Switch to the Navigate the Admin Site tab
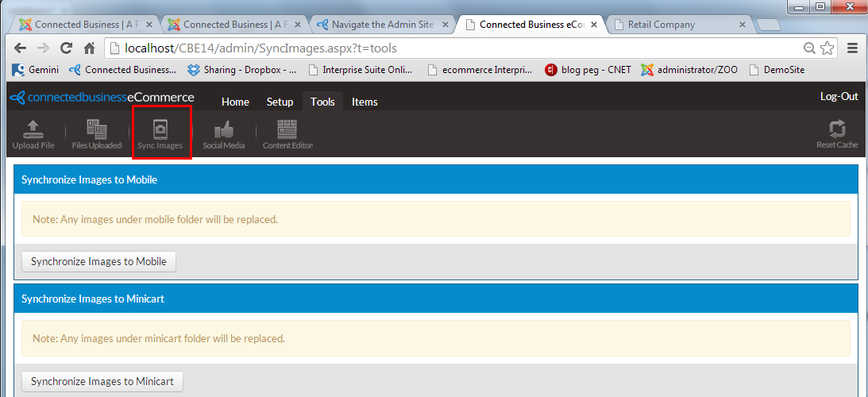This screenshot has height=397, width=868. 383,25
